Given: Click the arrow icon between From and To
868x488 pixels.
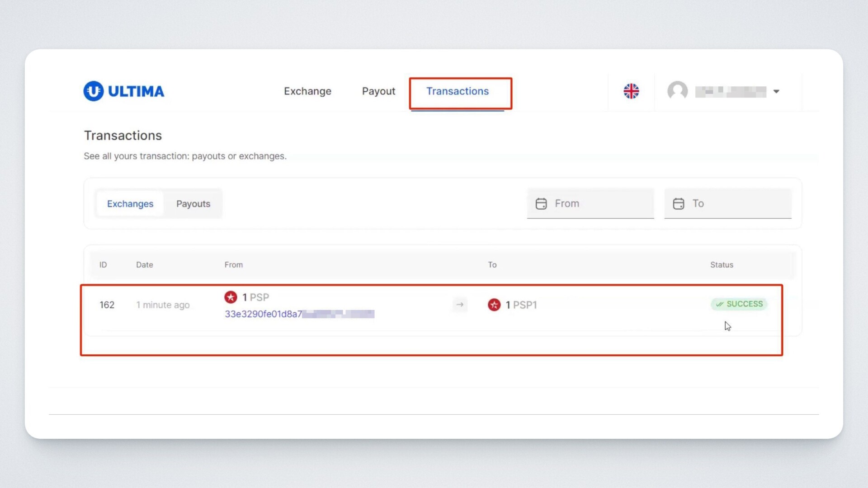Looking at the screenshot, I should pos(460,305).
